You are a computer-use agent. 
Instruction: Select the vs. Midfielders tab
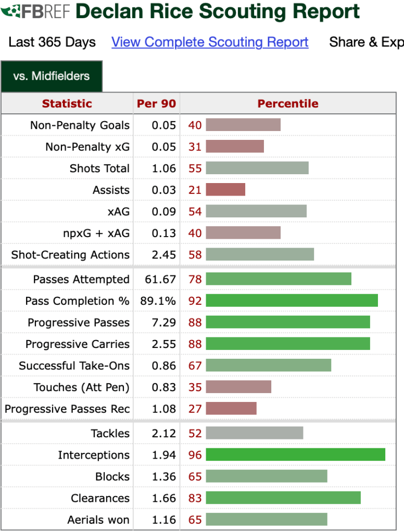[x=52, y=76]
